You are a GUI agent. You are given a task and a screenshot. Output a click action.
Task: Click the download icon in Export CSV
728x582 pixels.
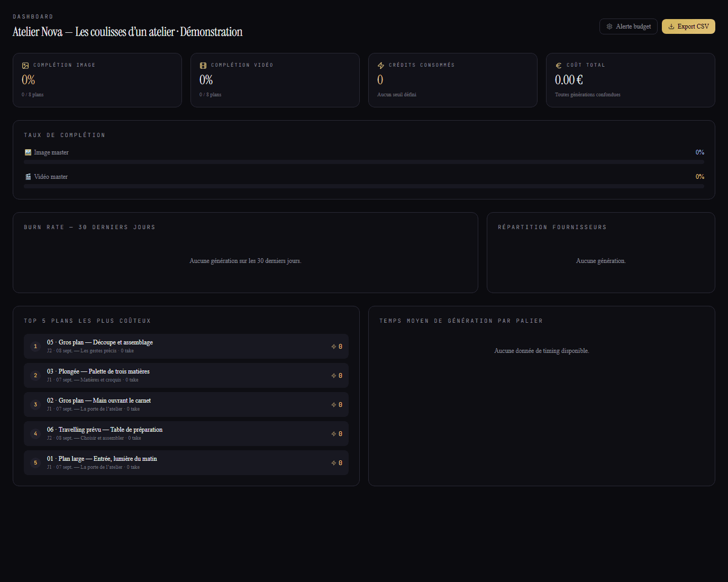click(671, 26)
